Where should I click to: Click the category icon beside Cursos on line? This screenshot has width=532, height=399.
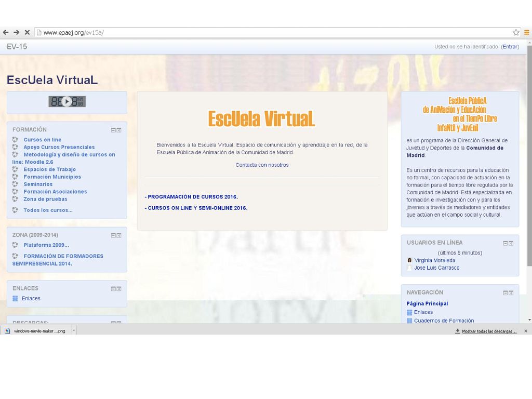click(15, 139)
